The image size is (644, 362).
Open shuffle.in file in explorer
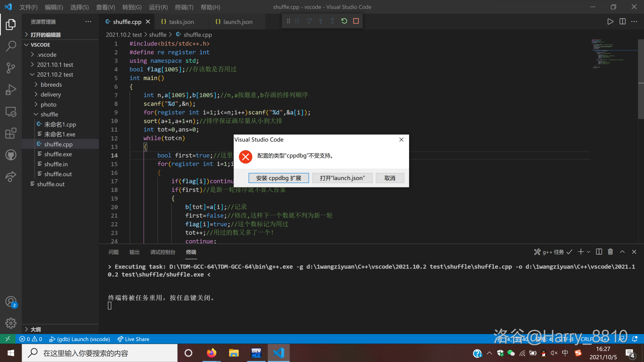(56, 164)
